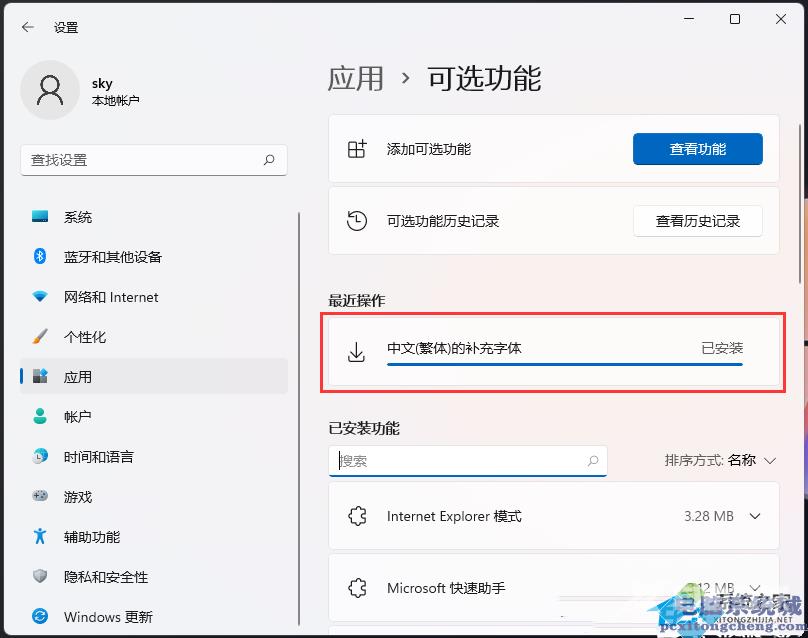Expand the Microsoft 快速助手 entry chevron
Image resolution: width=808 pixels, height=638 pixels.
pos(755,587)
